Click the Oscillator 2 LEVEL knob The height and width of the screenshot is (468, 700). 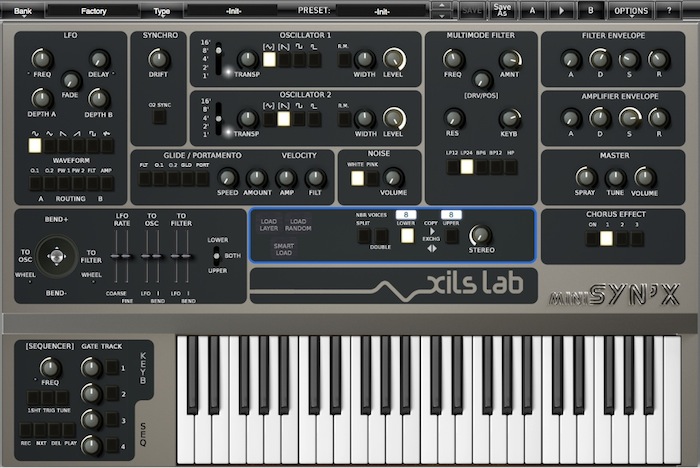pos(393,118)
